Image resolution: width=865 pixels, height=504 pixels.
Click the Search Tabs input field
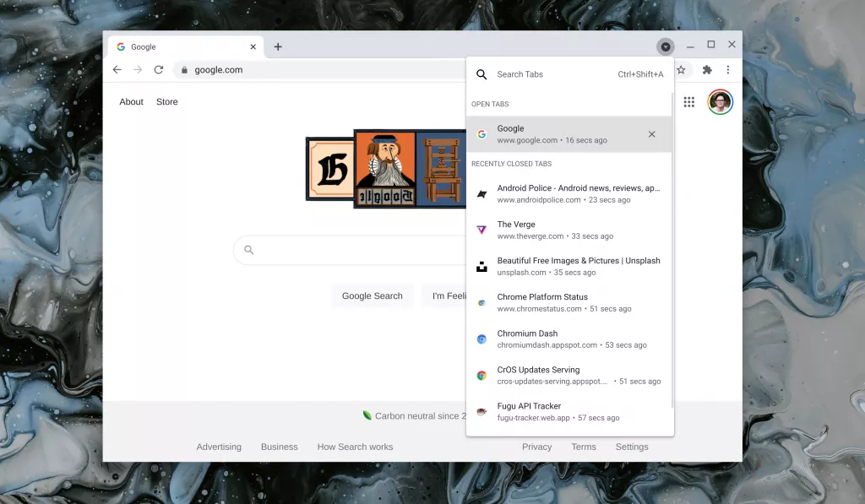coord(549,74)
